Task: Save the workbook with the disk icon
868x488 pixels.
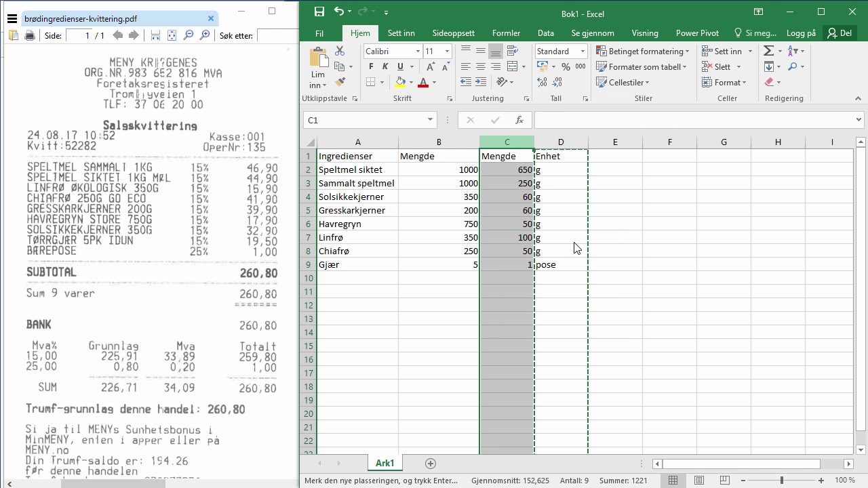Action: pos(319,12)
